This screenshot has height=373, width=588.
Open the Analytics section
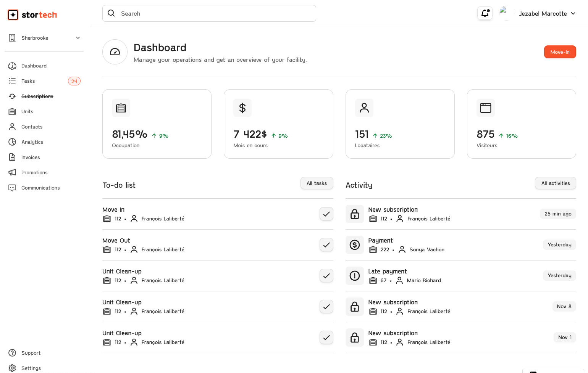pos(32,142)
